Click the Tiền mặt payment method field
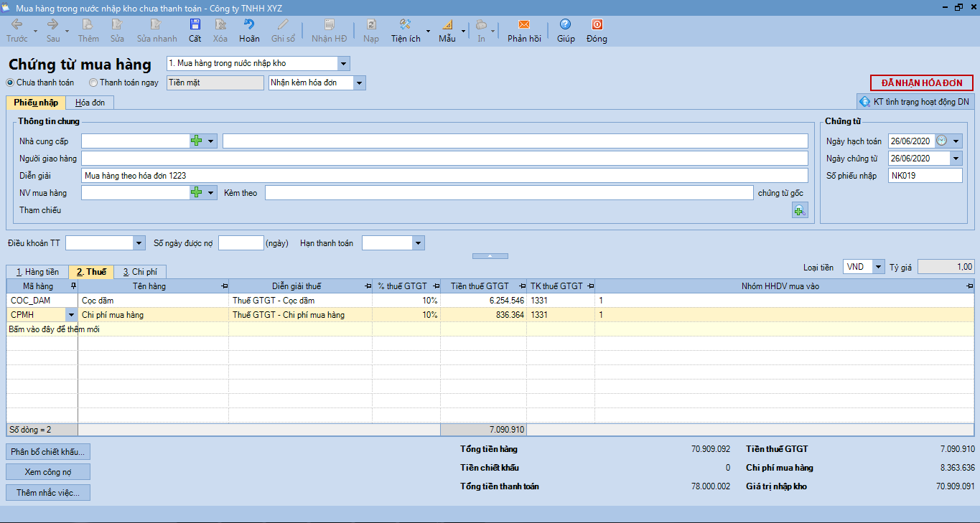This screenshot has width=980, height=523. (x=215, y=83)
